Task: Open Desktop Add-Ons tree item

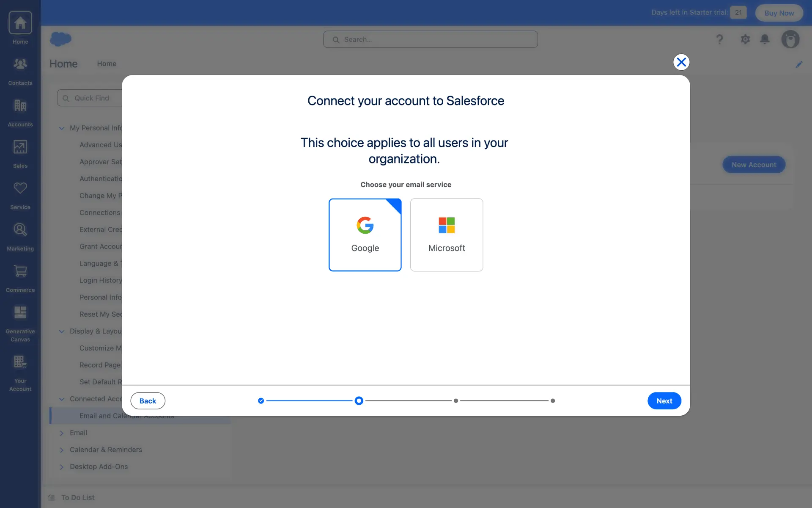Action: [99, 467]
